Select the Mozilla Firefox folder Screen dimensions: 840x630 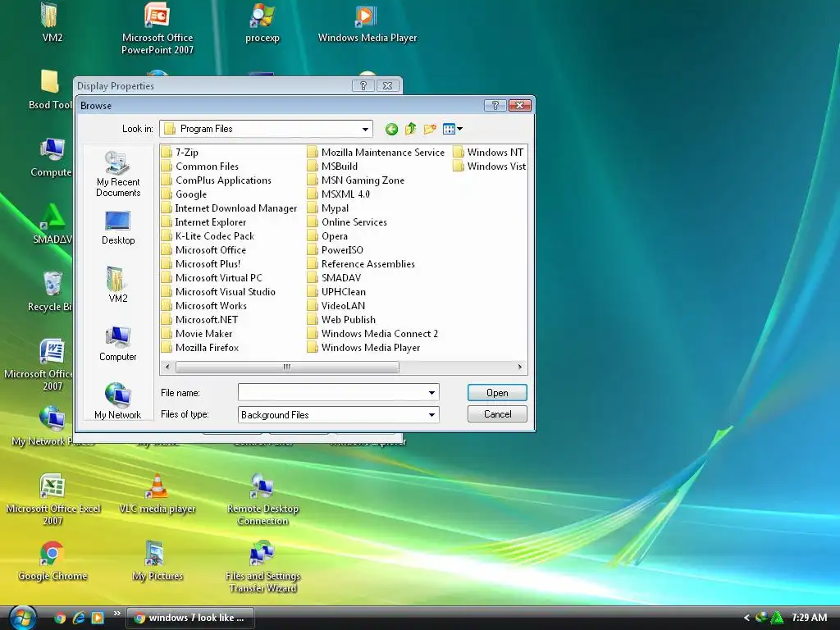200,347
